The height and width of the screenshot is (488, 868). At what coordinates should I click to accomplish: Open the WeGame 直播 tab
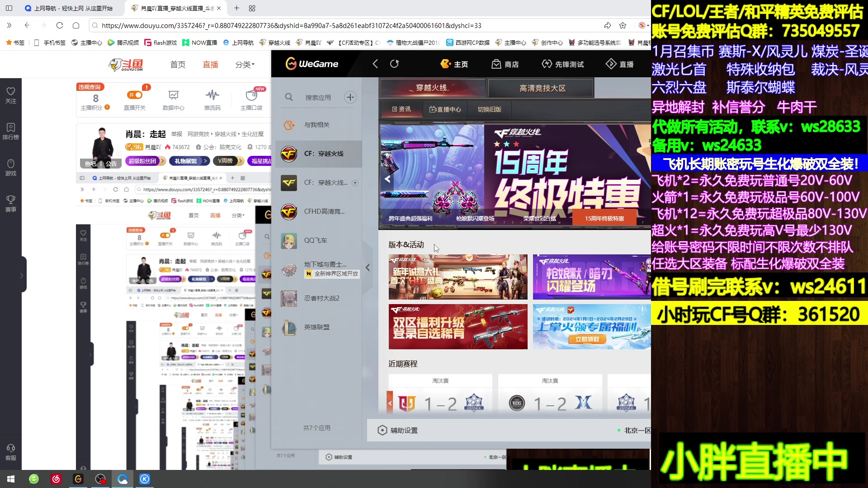tap(620, 64)
